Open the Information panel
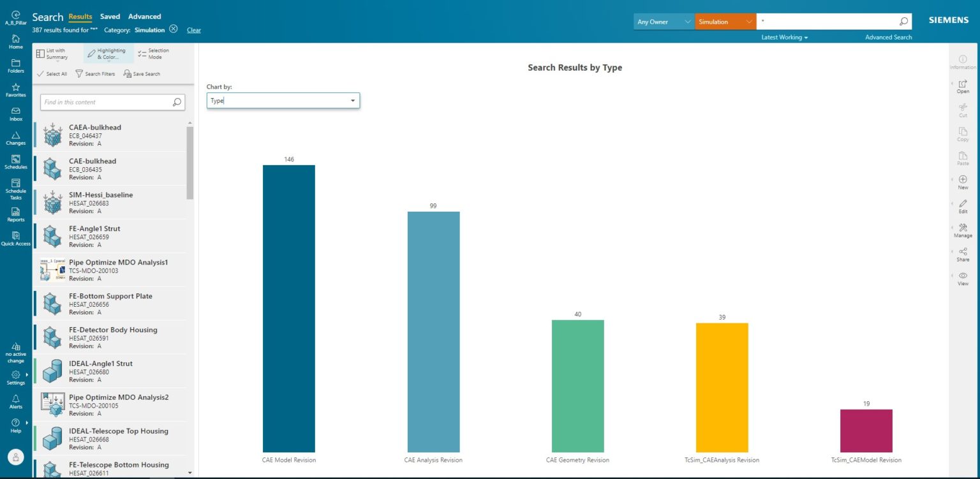 coord(962,62)
